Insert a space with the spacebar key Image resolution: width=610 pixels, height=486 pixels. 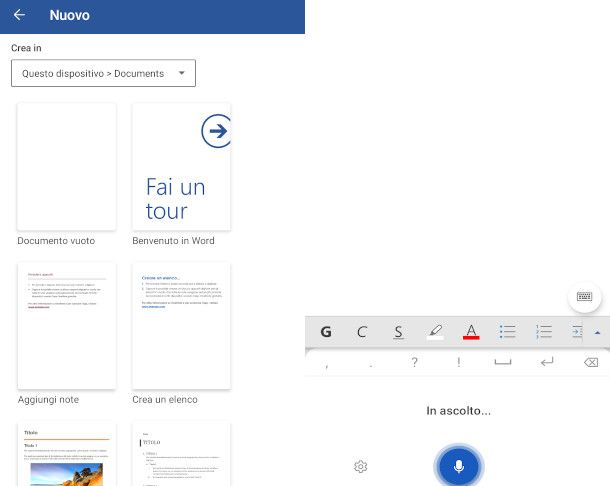503,363
